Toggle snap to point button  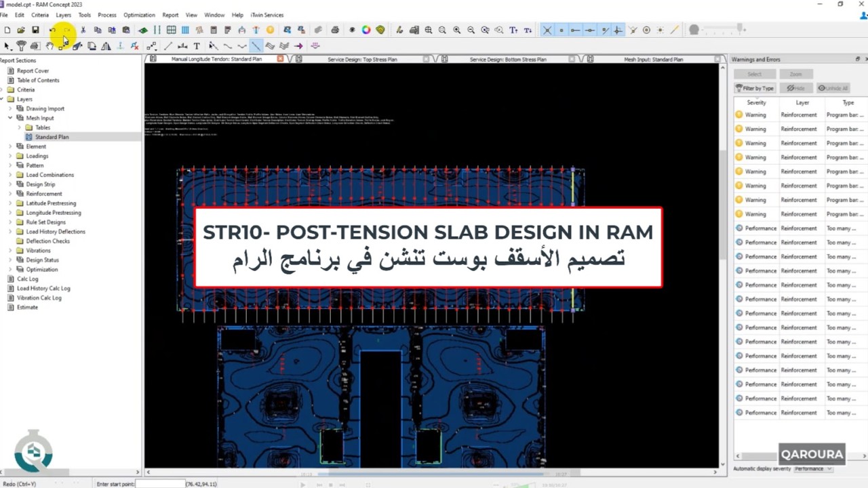(561, 30)
